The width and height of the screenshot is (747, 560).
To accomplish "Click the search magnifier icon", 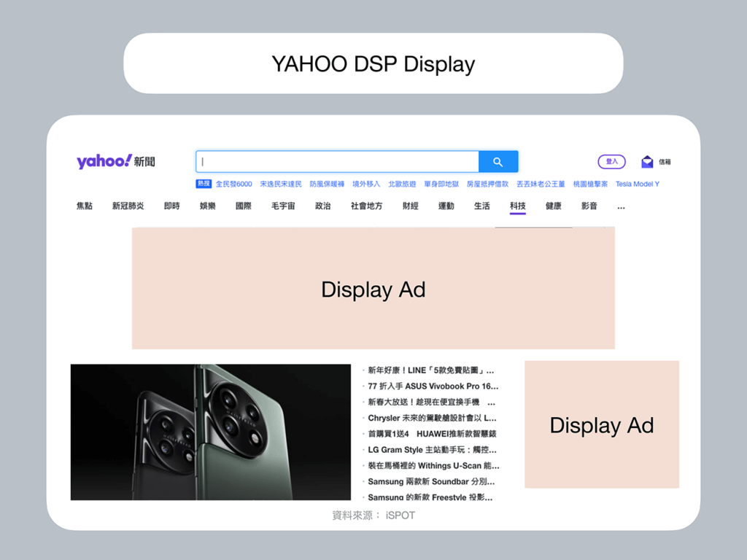I will (x=499, y=161).
